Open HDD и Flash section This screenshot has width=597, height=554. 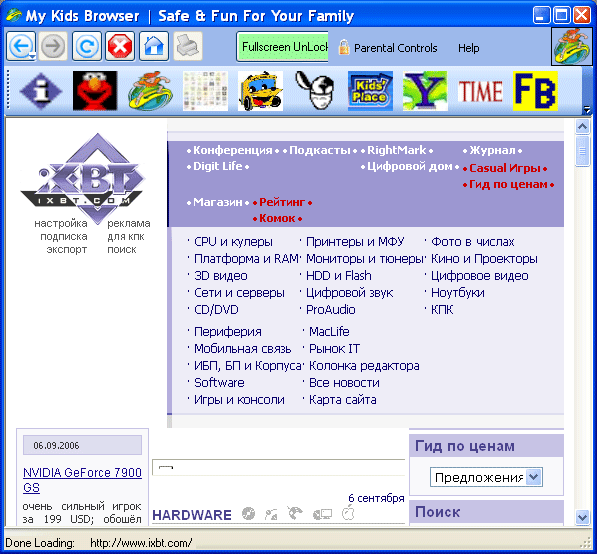click(x=339, y=276)
